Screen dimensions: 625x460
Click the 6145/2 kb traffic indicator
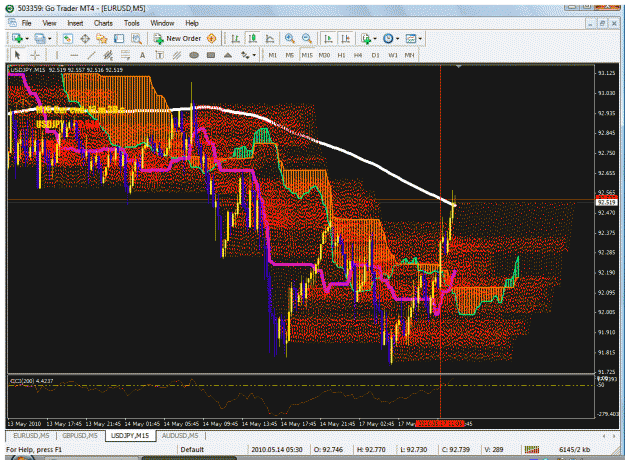[x=574, y=450]
